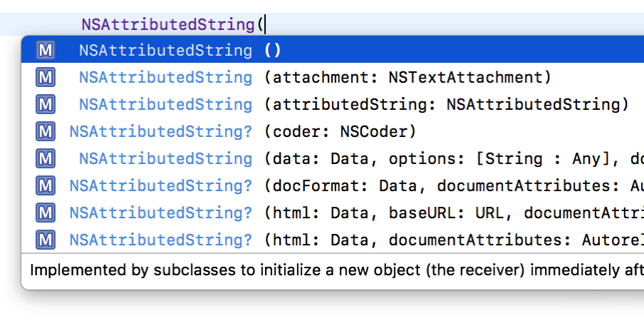Image resolution: width=644 pixels, height=321 pixels.
Task: Select the (coder: NSCoder) completion
Action: [333, 131]
